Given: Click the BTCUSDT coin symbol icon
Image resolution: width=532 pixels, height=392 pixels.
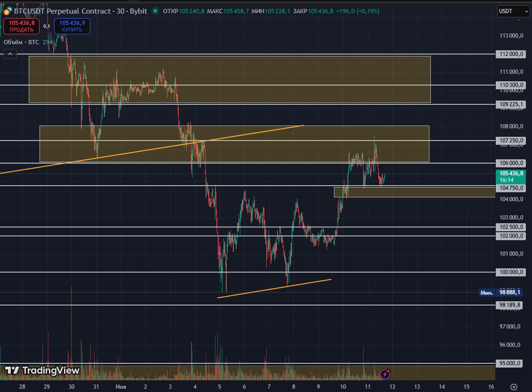Looking at the screenshot, I should point(6,11).
